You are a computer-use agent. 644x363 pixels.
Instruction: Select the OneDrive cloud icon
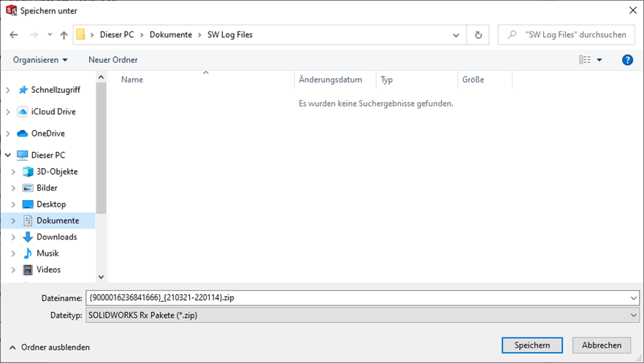23,134
